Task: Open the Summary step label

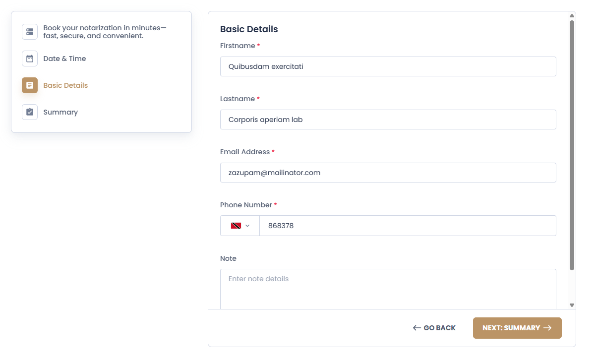Action: pyautogui.click(x=60, y=112)
